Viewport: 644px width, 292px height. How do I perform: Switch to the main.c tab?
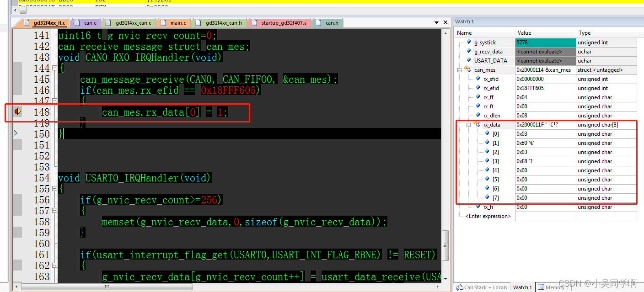click(174, 23)
